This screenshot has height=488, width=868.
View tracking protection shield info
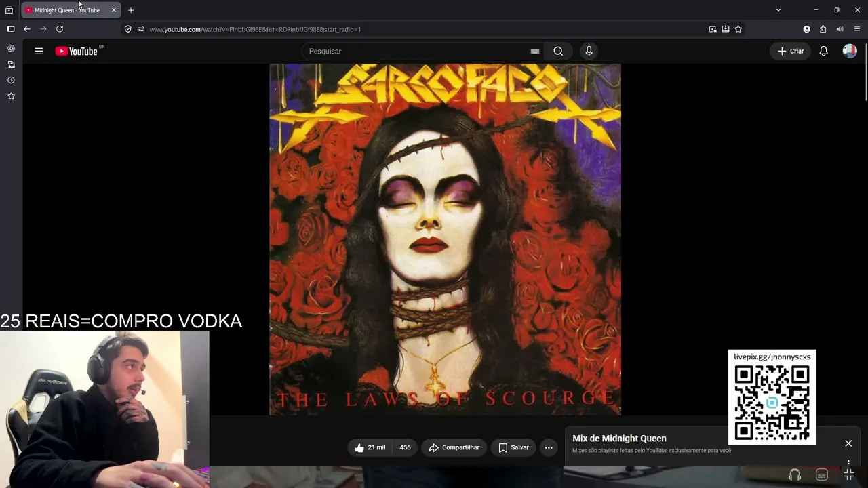click(x=127, y=29)
